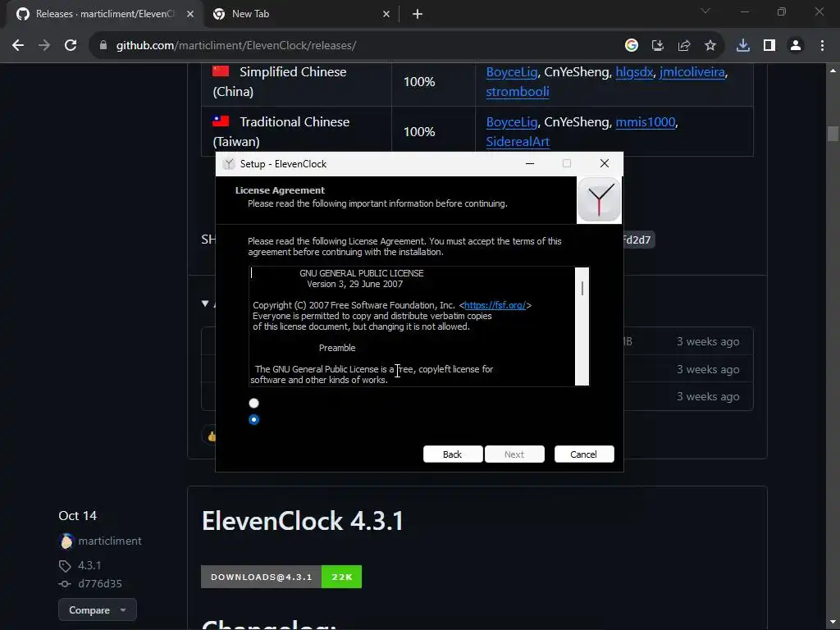Click the 'License Agreement' heading in the installer
The image size is (840, 630).
pos(280,190)
